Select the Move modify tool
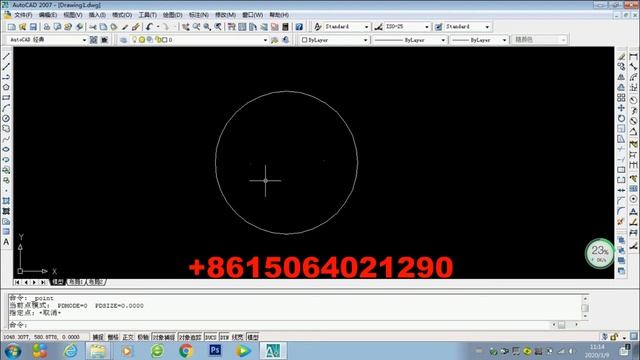 pos(621,108)
